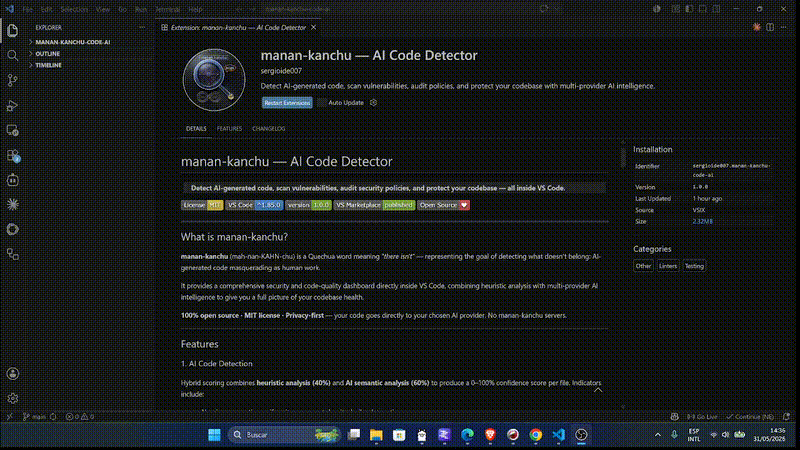Image resolution: width=800 pixels, height=450 pixels.
Task: Open the Help menu
Action: click(x=195, y=9)
